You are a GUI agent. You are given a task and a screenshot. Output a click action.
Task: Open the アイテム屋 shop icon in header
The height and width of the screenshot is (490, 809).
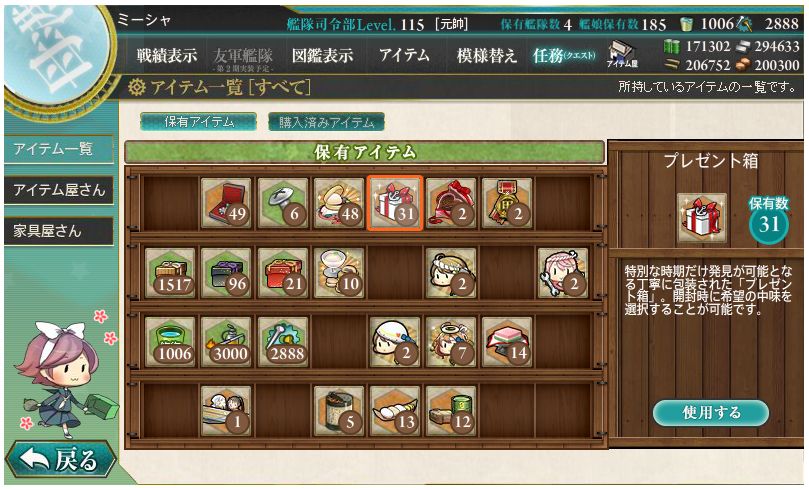pos(622,54)
